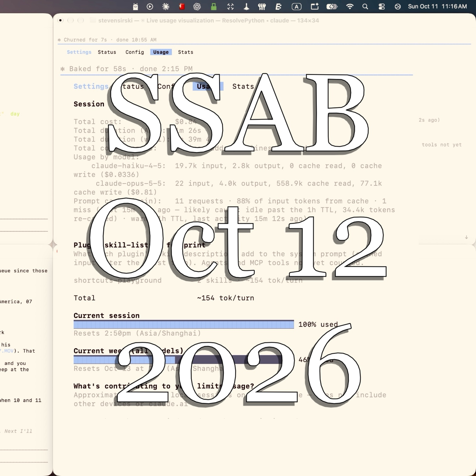Select large Settings tab under Baked line
The width and height of the screenshot is (476, 476).
tap(91, 86)
